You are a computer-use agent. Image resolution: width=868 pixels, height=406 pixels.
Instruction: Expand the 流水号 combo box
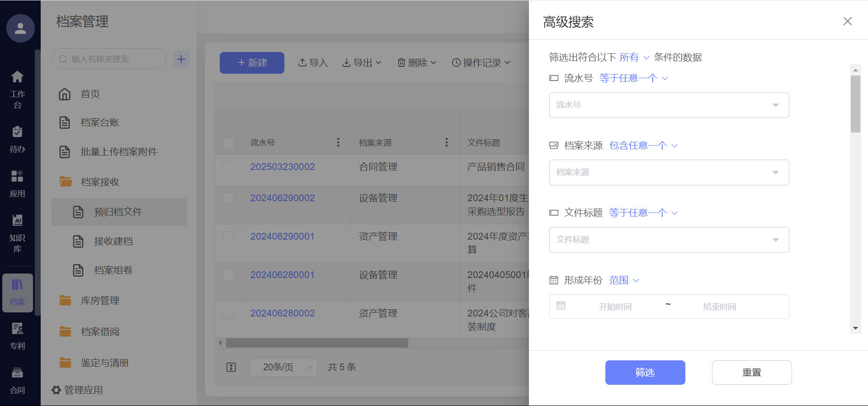(x=669, y=105)
